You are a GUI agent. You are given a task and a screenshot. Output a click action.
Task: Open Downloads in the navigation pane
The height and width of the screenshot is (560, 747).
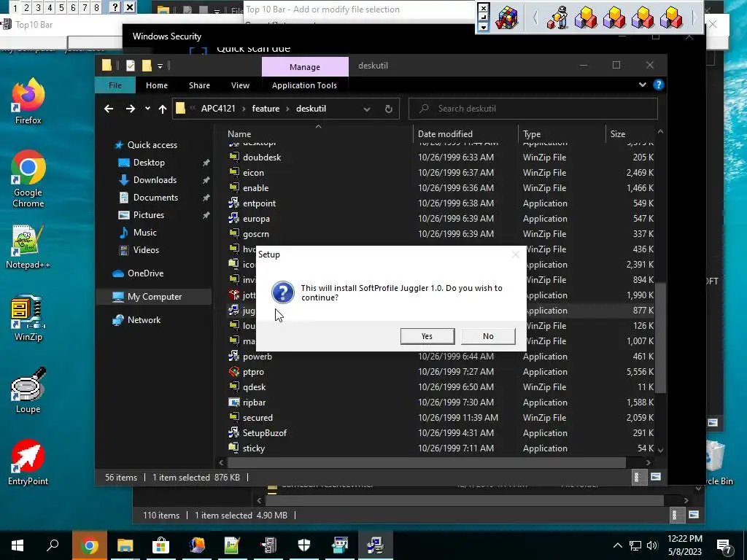[x=155, y=180]
